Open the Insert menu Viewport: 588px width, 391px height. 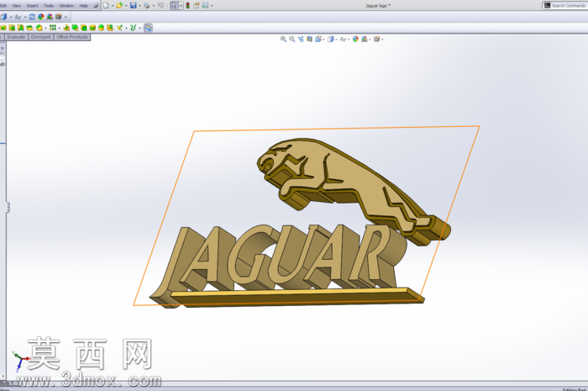coord(32,6)
